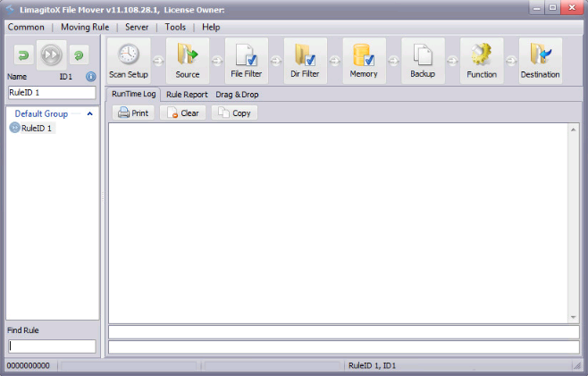Select RuleID 1 in the rule tree
Viewport: 588px width, 376px height.
click(x=37, y=129)
